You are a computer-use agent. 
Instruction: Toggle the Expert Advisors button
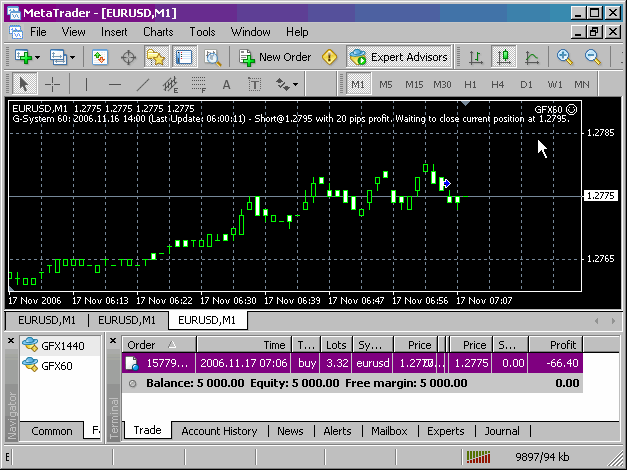pos(398,57)
